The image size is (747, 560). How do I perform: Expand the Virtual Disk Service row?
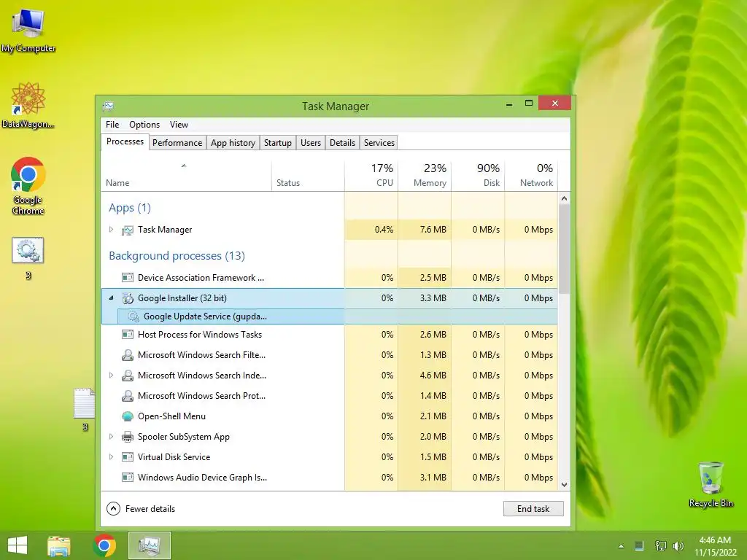coord(111,457)
